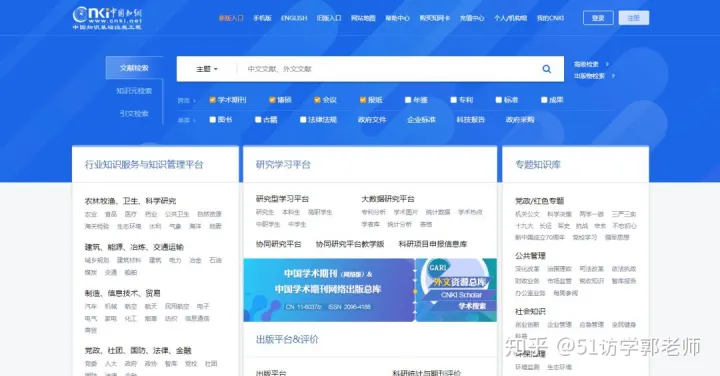Open the 企业标准 link

click(421, 119)
